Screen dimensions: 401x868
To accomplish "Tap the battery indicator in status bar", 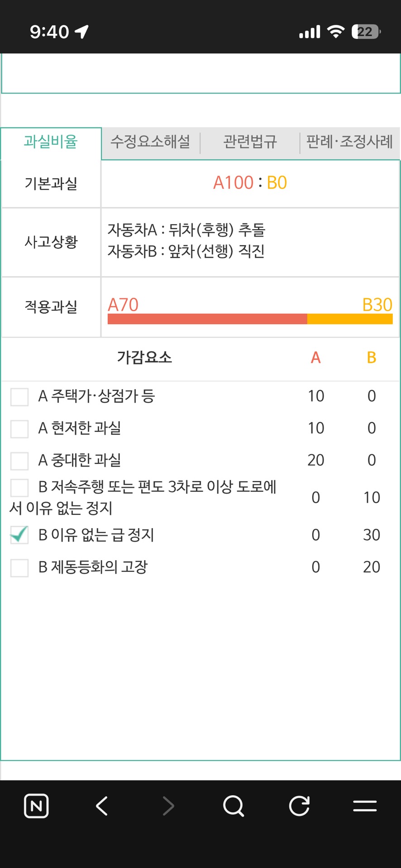I will pos(366,32).
